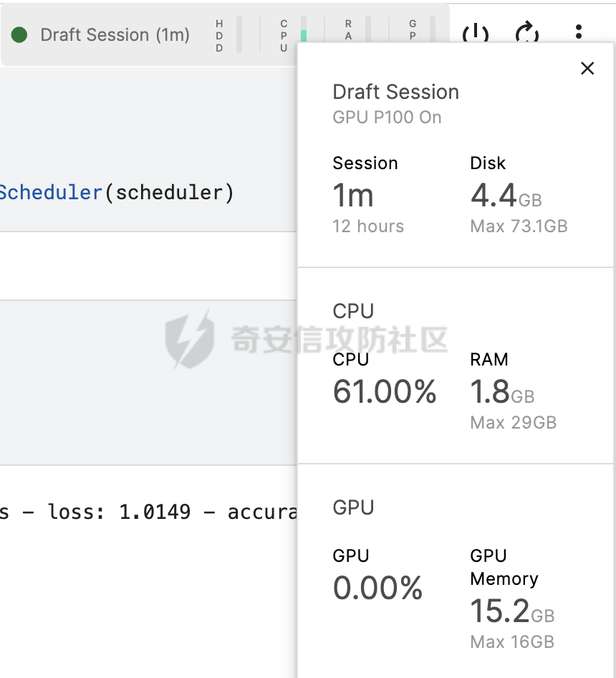Click the GPU 0.00% reading
The width and height of the screenshot is (616, 678).
[x=377, y=588]
